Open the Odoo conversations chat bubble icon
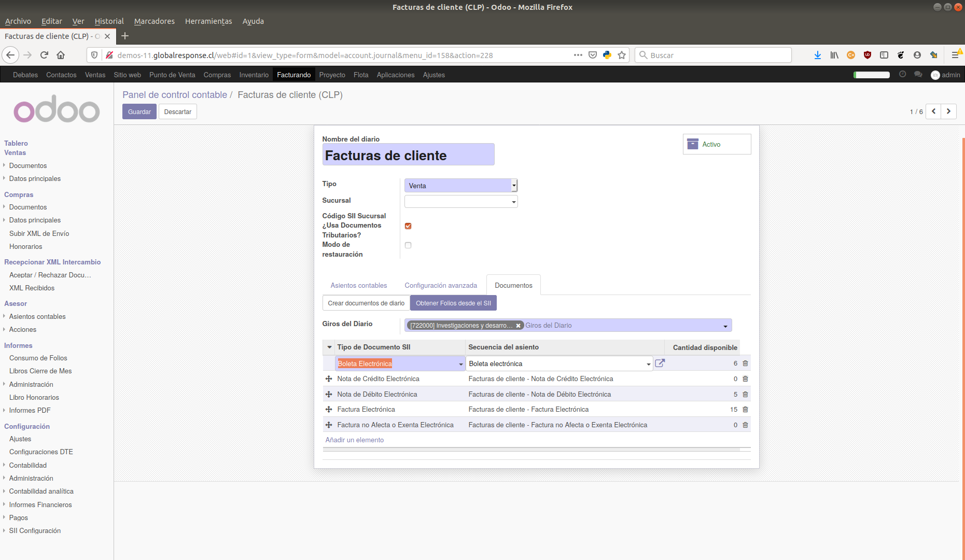965x560 pixels. click(918, 75)
